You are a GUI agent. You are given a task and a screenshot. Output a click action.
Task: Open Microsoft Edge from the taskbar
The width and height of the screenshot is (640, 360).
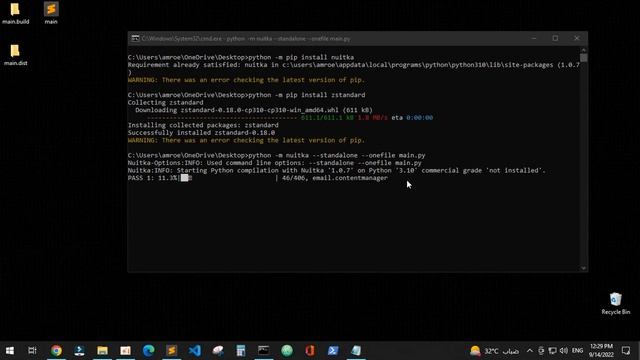pos(149,350)
